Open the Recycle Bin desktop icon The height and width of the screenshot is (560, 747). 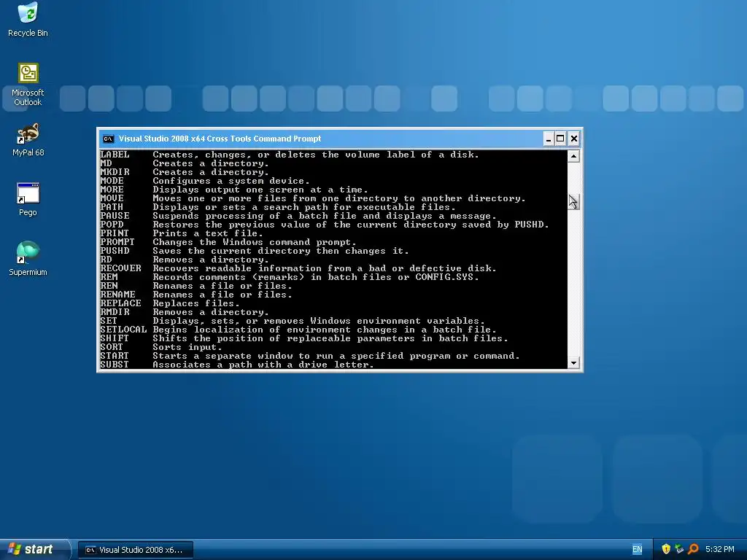(x=28, y=20)
